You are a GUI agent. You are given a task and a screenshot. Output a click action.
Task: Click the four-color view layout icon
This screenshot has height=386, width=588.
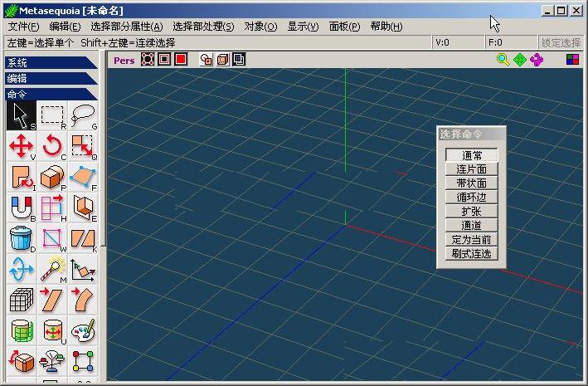(x=572, y=60)
